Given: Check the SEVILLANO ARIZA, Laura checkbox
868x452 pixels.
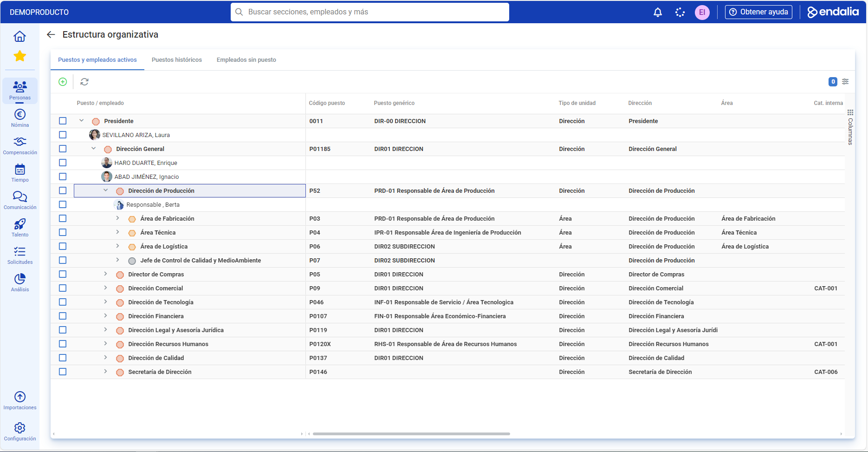Looking at the screenshot, I should click(63, 135).
